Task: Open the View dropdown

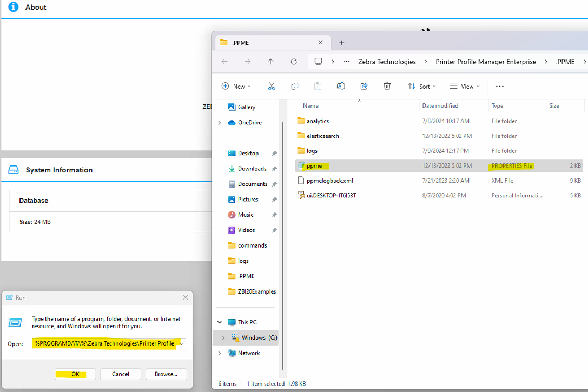Action: click(465, 86)
